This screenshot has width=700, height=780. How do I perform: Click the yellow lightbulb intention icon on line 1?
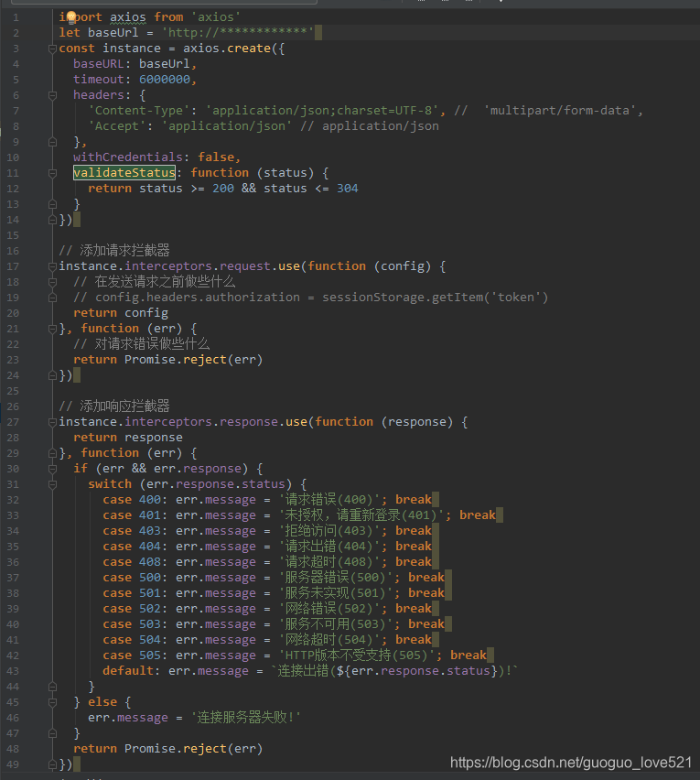click(x=71, y=18)
